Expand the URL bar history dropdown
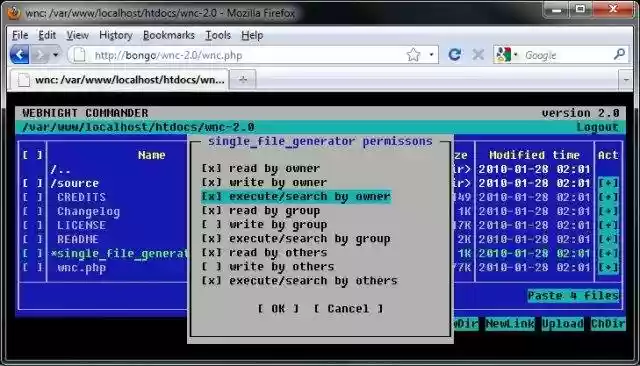This screenshot has width=640, height=366. pyautogui.click(x=431, y=55)
